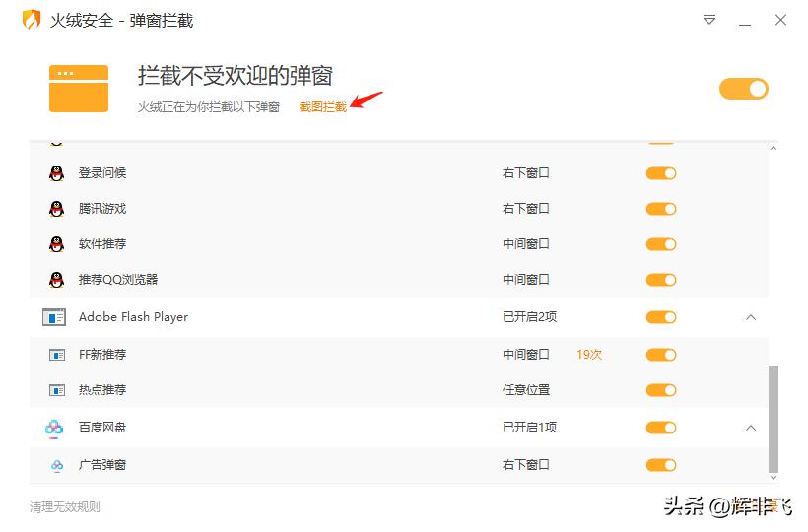
Task: Click the 百度网盘 group label
Action: pyautogui.click(x=102, y=428)
